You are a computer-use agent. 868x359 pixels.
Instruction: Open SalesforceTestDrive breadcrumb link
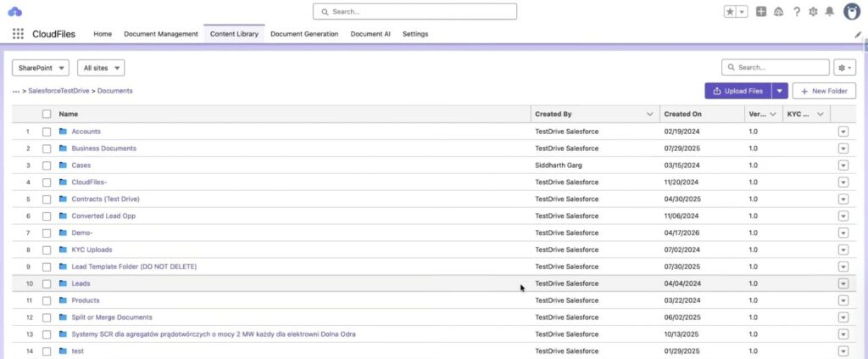[x=58, y=91]
